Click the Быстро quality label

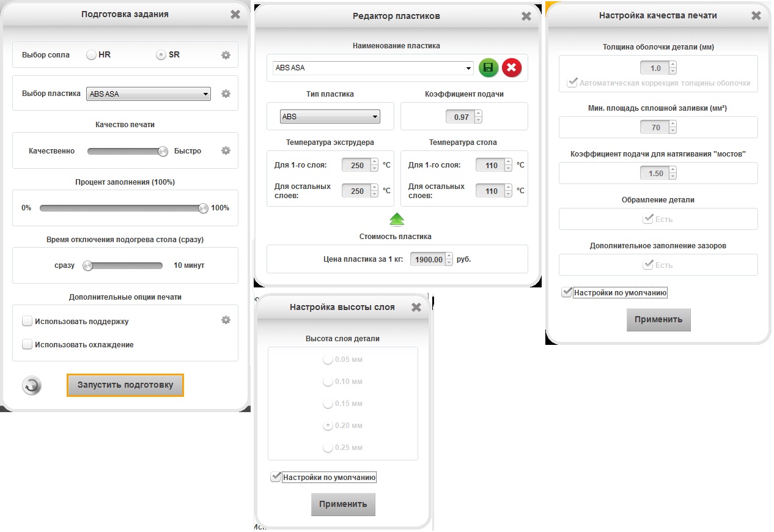[x=188, y=151]
